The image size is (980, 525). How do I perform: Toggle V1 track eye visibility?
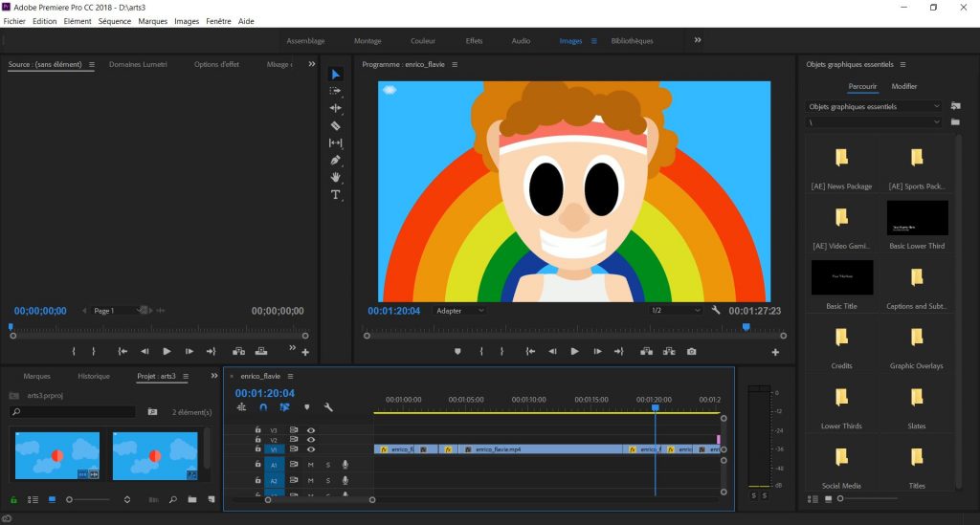point(311,448)
